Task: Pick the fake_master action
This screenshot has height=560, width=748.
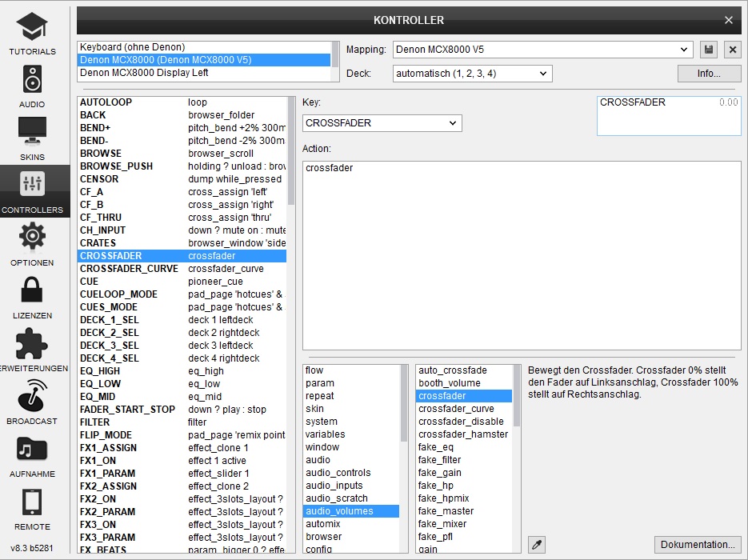Action: click(464, 511)
